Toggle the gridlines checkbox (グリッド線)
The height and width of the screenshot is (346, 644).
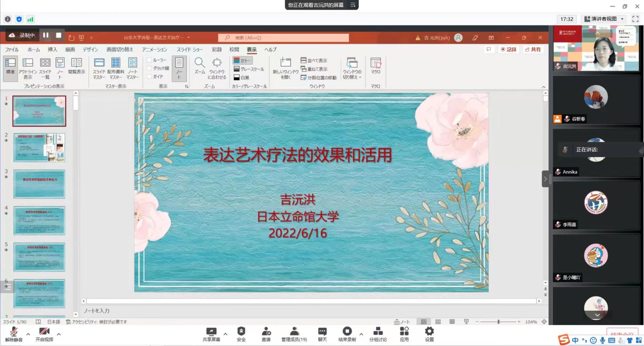point(150,68)
